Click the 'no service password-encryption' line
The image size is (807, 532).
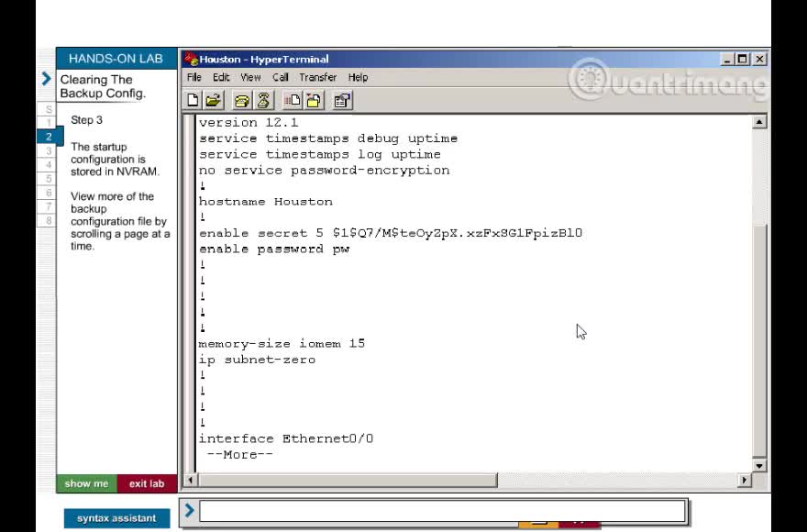point(325,170)
